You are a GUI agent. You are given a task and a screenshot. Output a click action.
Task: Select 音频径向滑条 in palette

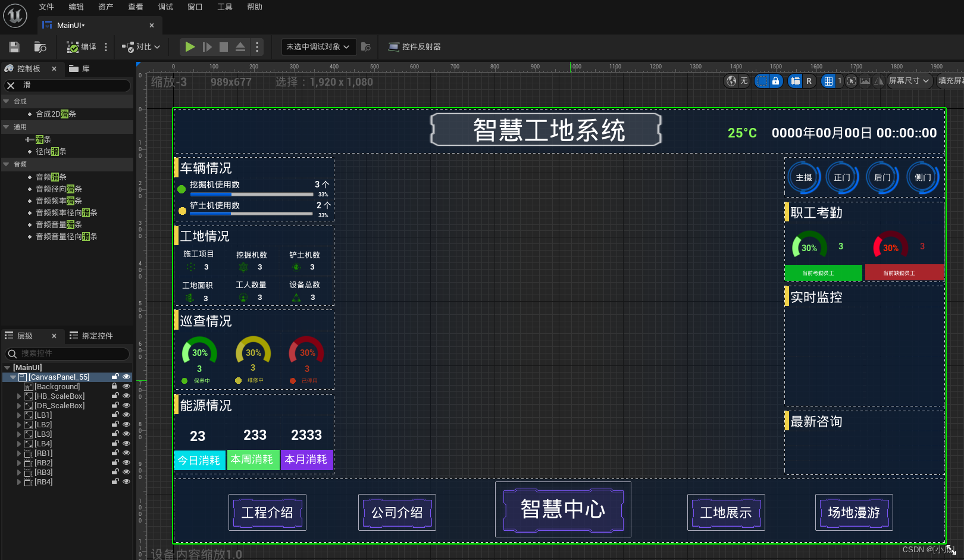pyautogui.click(x=59, y=189)
